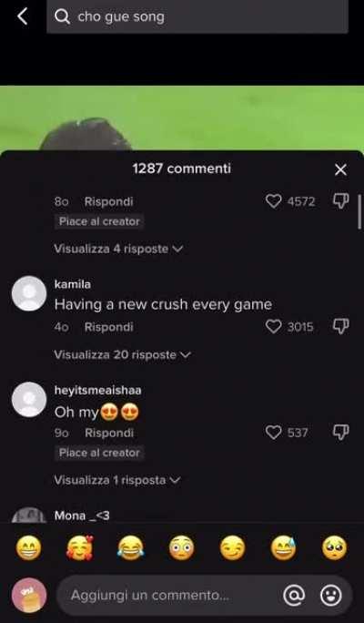364x623 pixels.
Task: Expand Visualizza 20 risposte
Action: [x=123, y=354]
